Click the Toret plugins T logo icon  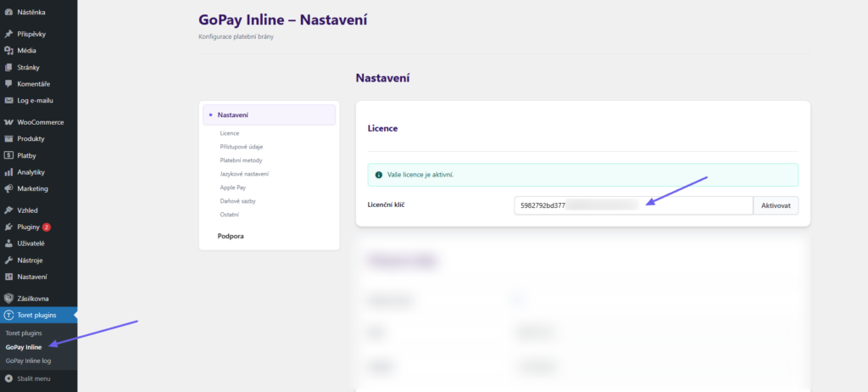pos(8,316)
